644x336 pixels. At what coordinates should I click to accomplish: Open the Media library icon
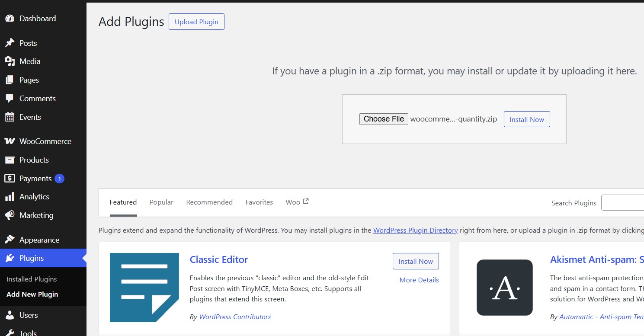[x=10, y=61]
